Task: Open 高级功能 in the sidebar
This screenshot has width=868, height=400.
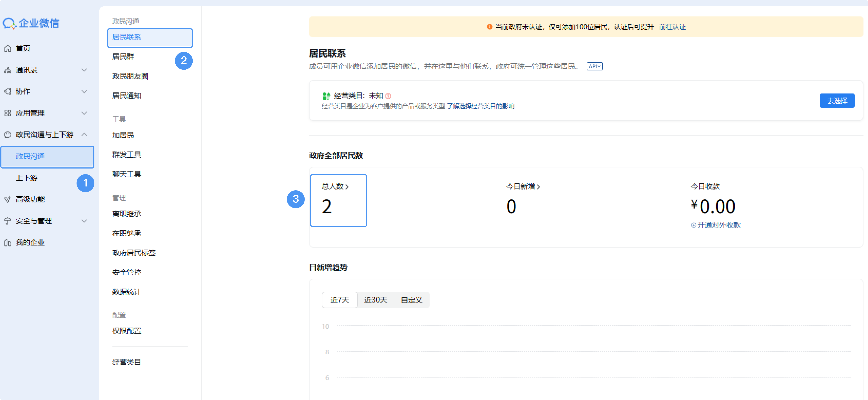Action: (x=30, y=199)
